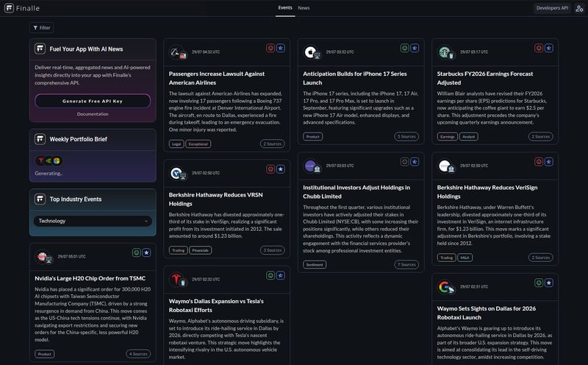Viewport: 588px width, 365px height.
Task: Click VeriSign logo on VRSN Holdings card
Action: [x=177, y=174]
